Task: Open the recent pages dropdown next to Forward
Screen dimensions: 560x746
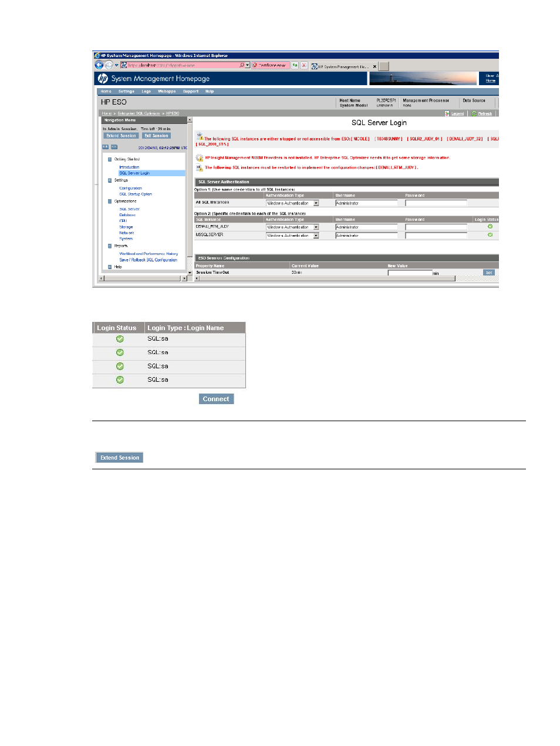Action: (x=116, y=65)
